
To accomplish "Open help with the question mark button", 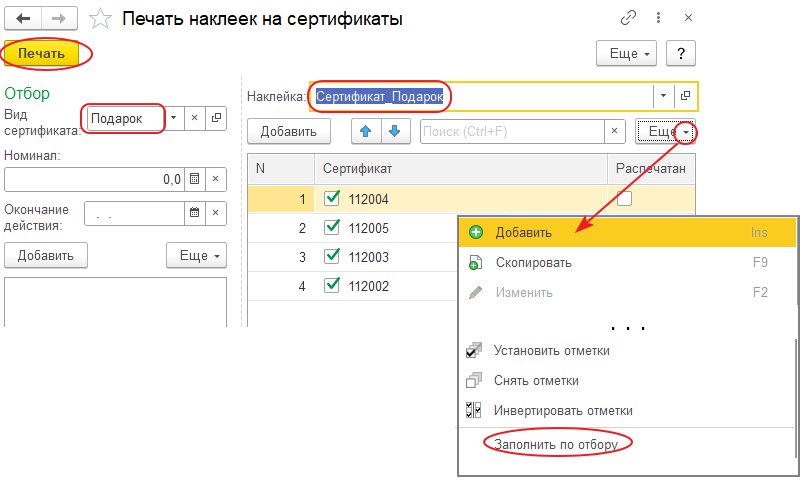I will 681,53.
